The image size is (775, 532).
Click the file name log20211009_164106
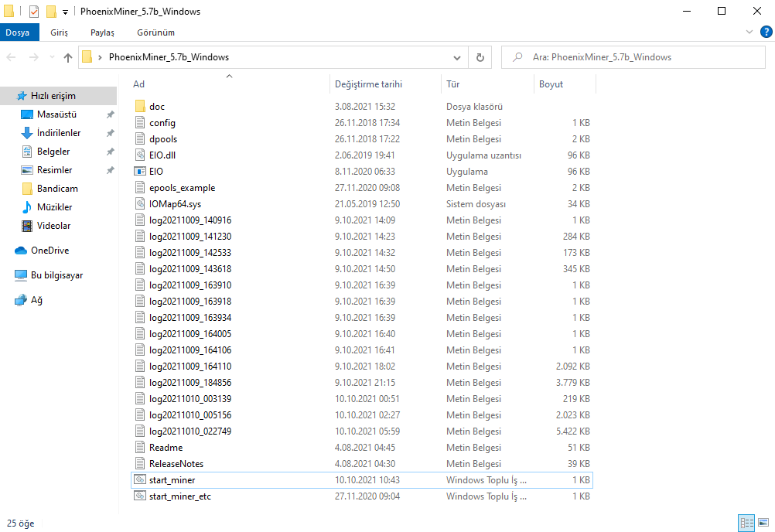190,350
